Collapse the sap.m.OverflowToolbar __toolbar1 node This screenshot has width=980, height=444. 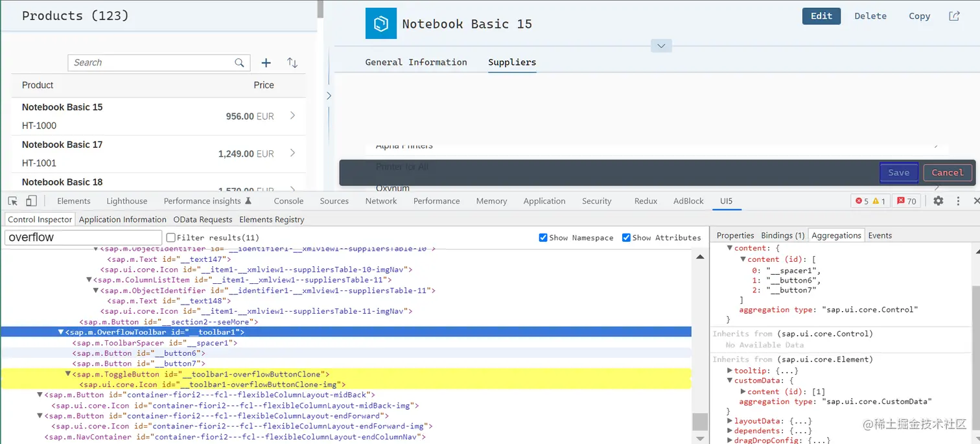[61, 333]
